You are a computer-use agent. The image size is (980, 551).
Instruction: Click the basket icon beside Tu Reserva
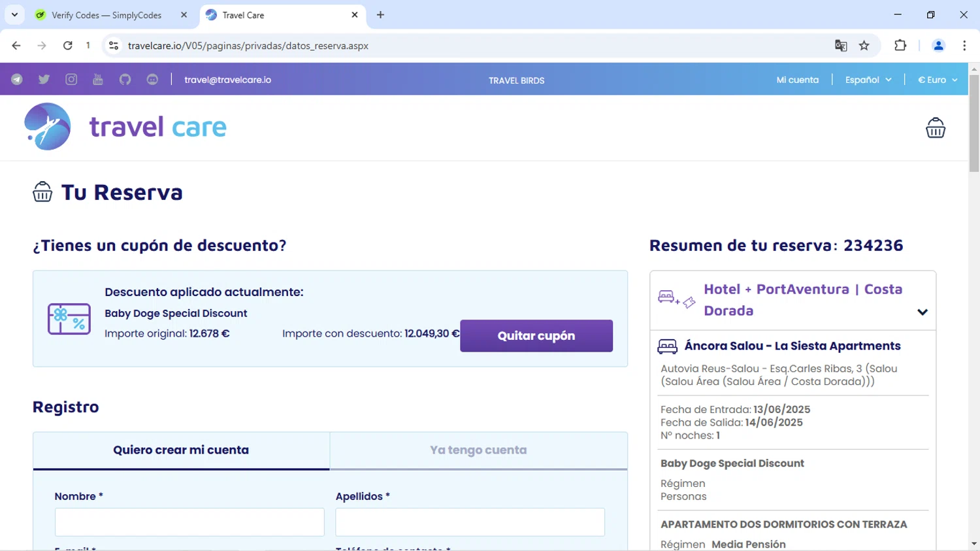click(42, 192)
